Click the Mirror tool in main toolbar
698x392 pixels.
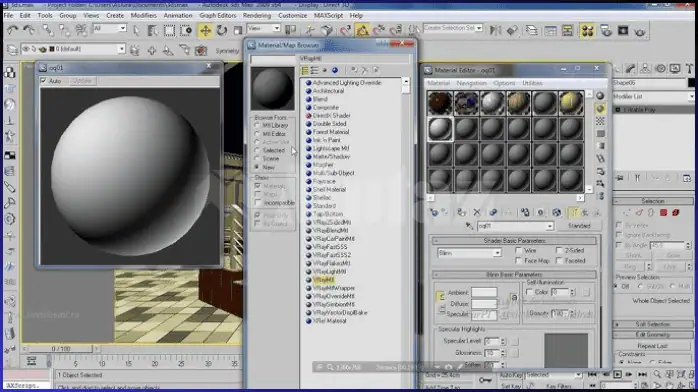pos(495,30)
